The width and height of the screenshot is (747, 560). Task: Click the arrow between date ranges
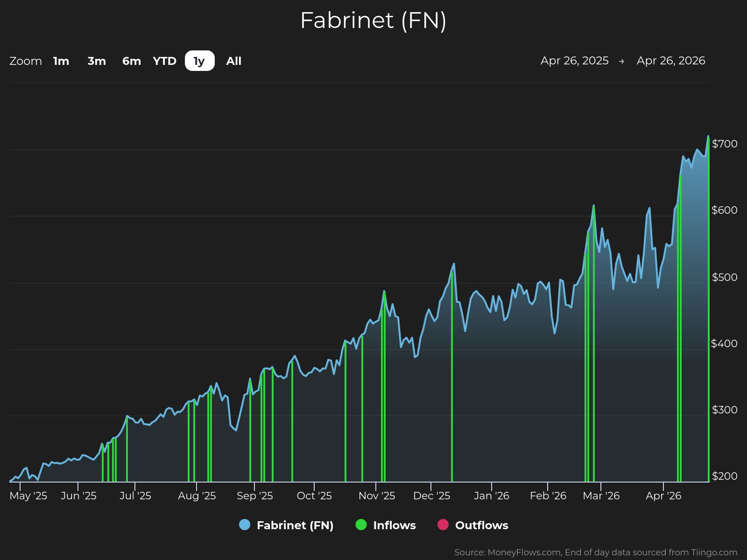(621, 61)
